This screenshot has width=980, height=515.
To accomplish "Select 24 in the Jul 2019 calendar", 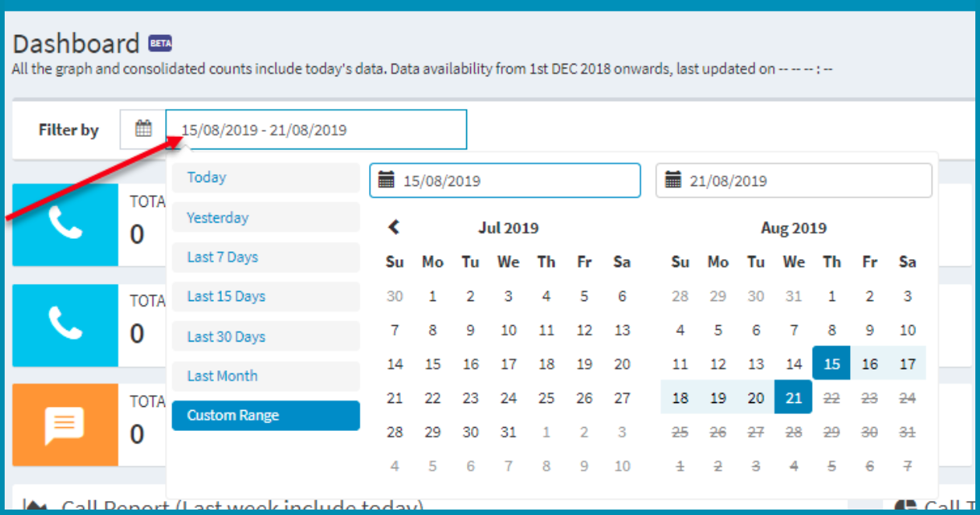I will point(508,398).
